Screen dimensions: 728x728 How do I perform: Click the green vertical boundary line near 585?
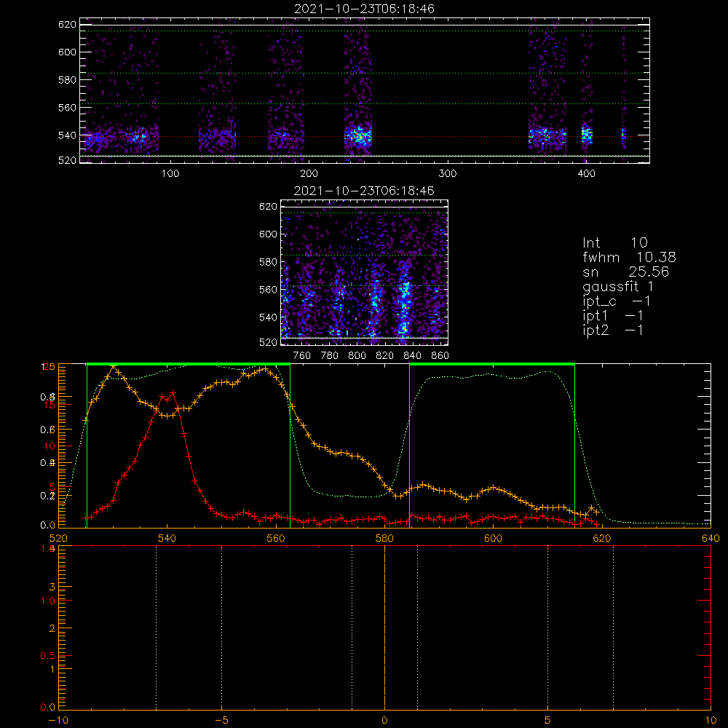pos(409,446)
